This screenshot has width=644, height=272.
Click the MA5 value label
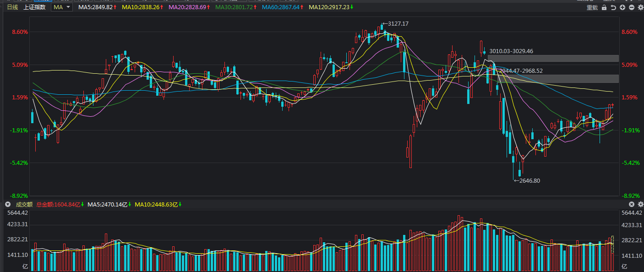pos(97,7)
